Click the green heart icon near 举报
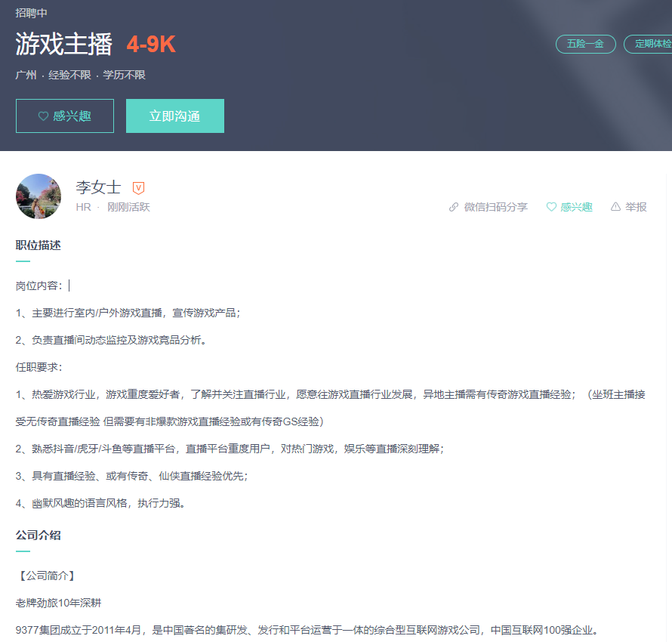672x642 pixels. [552, 207]
